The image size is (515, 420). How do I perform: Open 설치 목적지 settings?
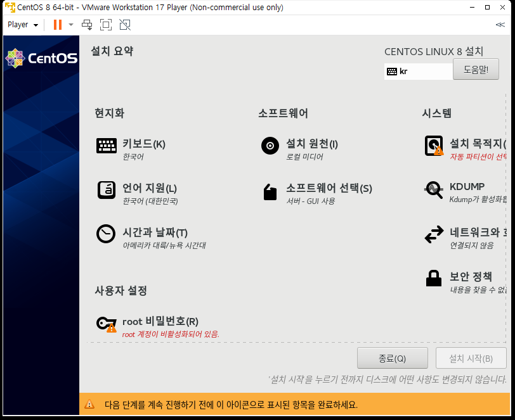click(x=478, y=144)
